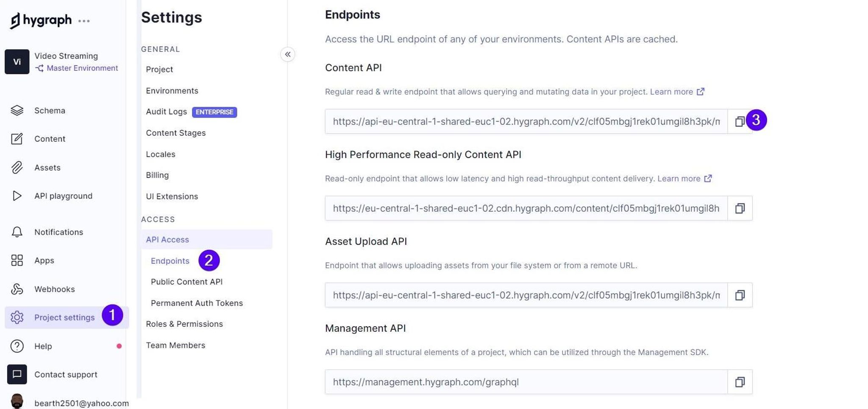Click the red notification dot beside Help
Image resolution: width=868 pixels, height=409 pixels.
coord(119,346)
